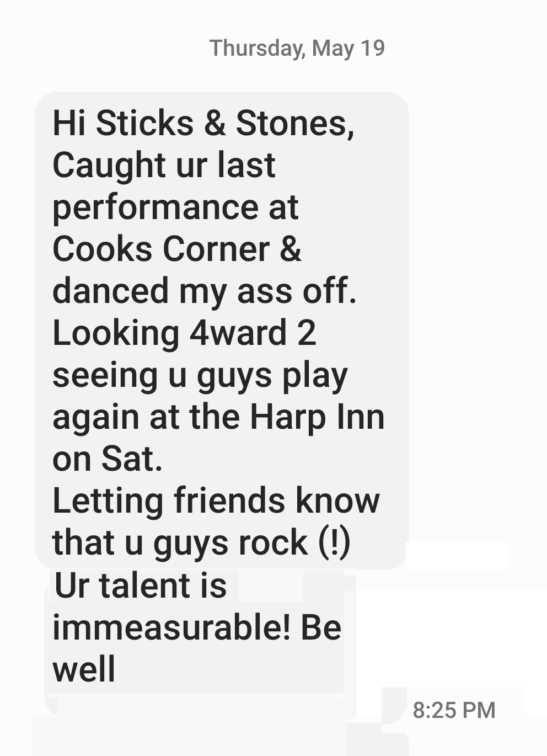Image resolution: width=547 pixels, height=756 pixels.
Task: Click the 'on Sat.' text line
Action: [108, 459]
